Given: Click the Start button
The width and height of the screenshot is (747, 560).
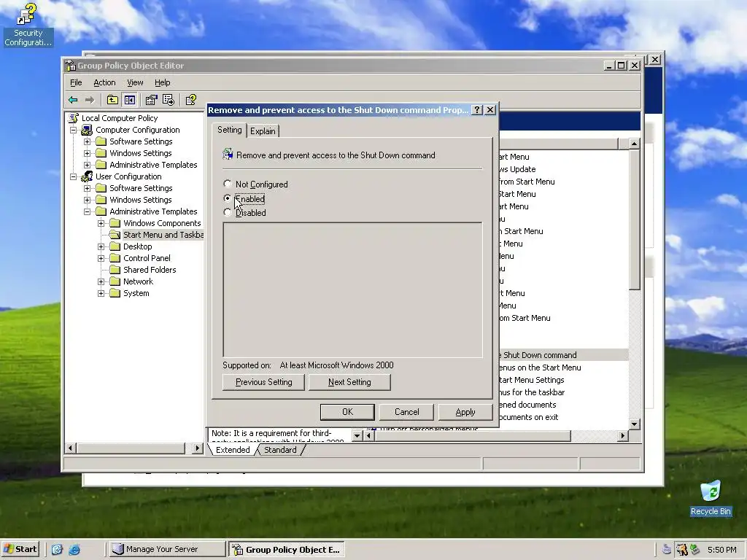Looking at the screenshot, I should (x=21, y=549).
